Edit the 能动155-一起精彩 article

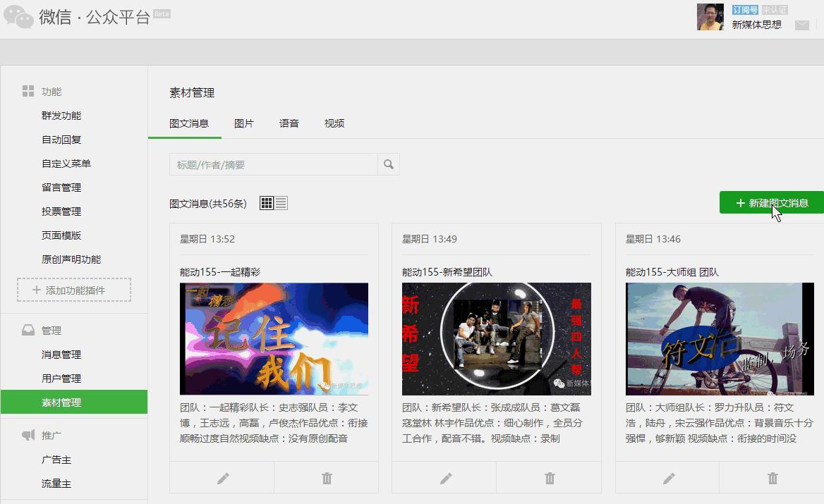pyautogui.click(x=222, y=478)
